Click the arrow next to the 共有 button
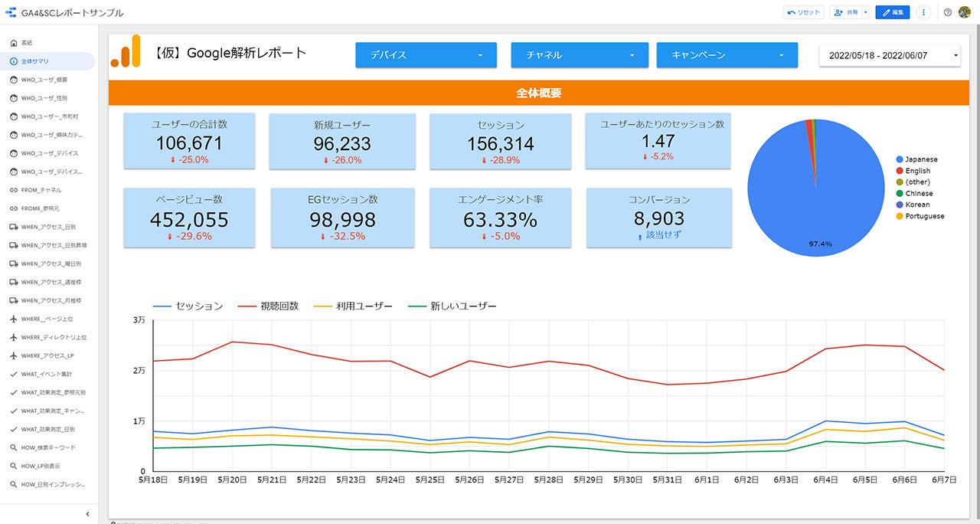This screenshot has height=524, width=980. coord(865,12)
